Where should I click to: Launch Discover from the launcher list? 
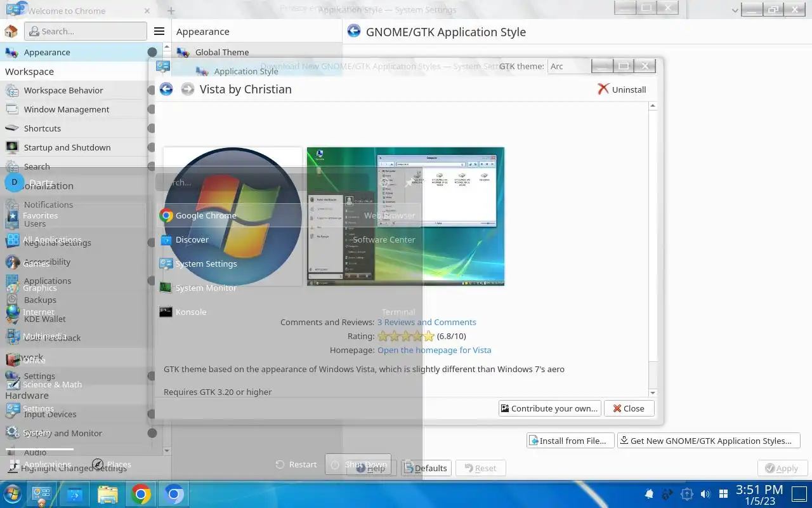289,239
